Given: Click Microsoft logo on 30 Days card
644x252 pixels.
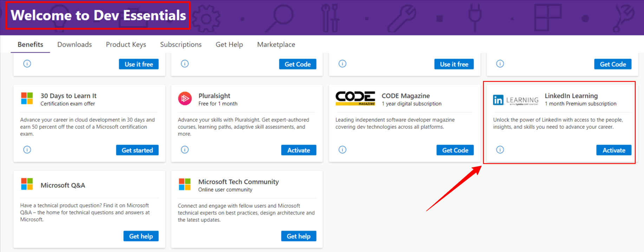Looking at the screenshot, I should (27, 99).
